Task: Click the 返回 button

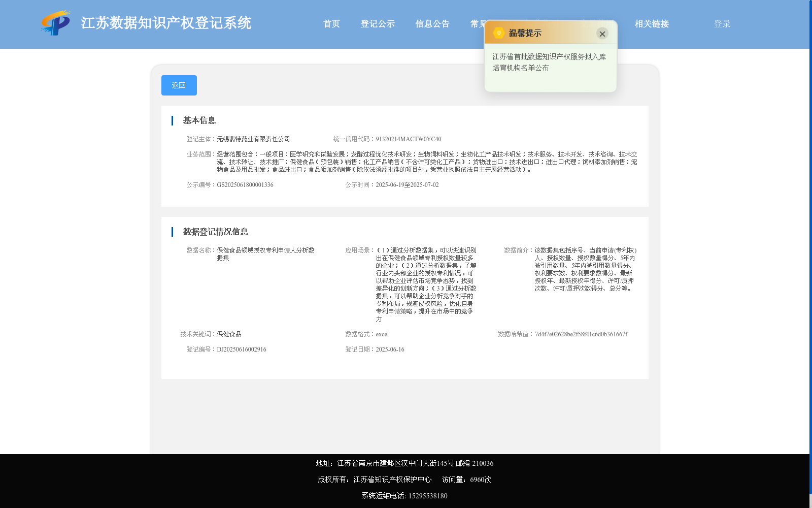Action: 179,85
